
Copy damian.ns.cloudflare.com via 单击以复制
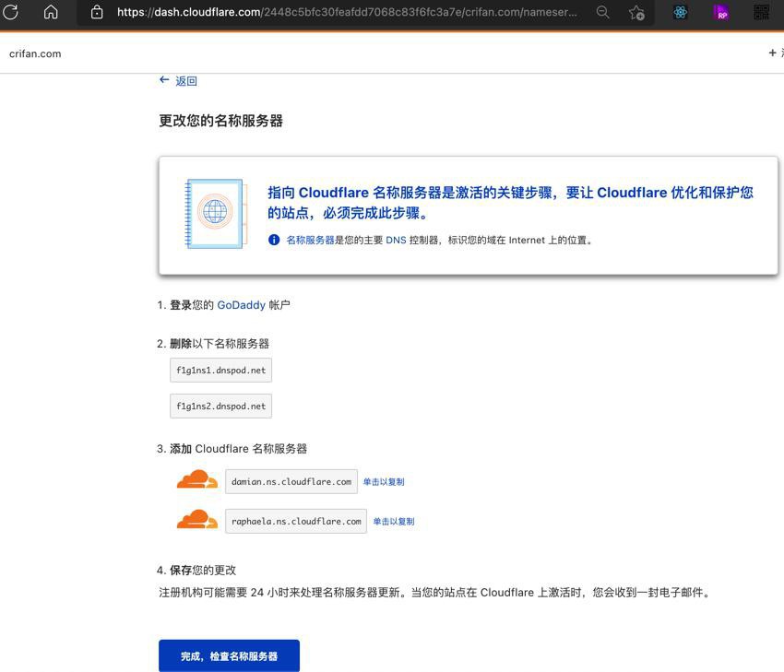pyautogui.click(x=384, y=481)
